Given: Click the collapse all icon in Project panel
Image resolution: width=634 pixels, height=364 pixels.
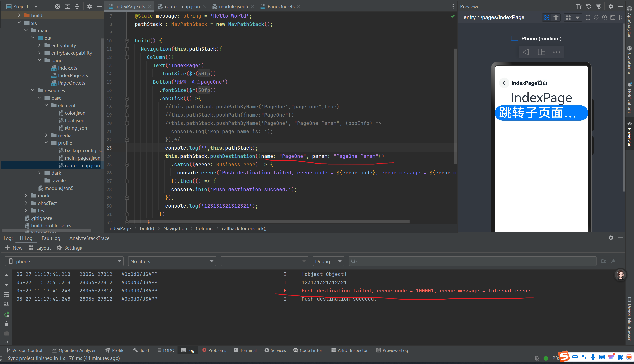Looking at the screenshot, I should [77, 6].
